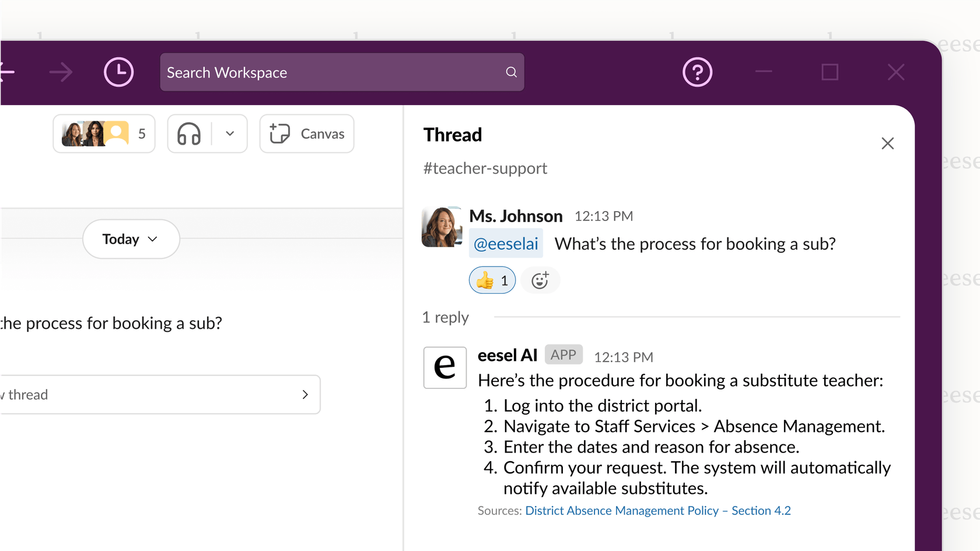Screen dimensions: 980x551
Task: Open message history via clock icon
Action: coord(118,72)
